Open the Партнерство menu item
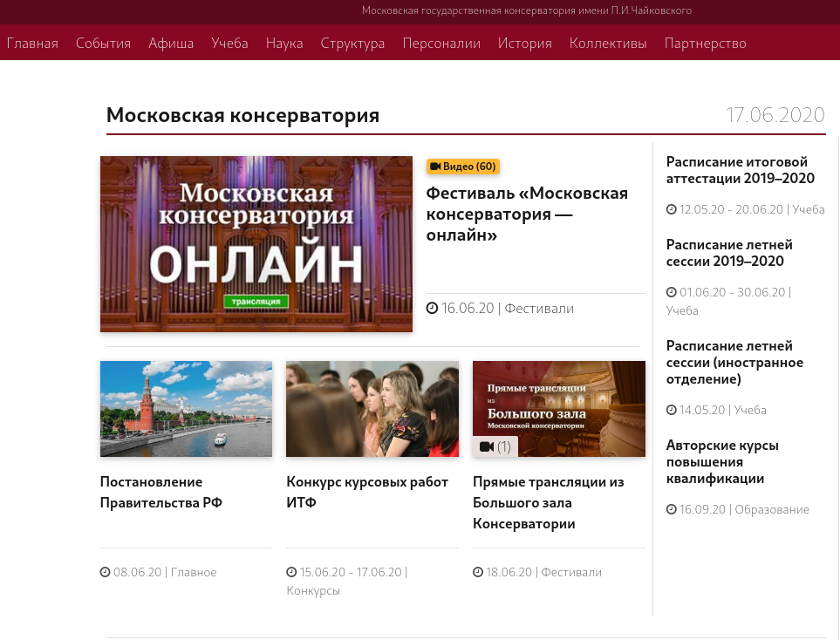 click(x=705, y=44)
